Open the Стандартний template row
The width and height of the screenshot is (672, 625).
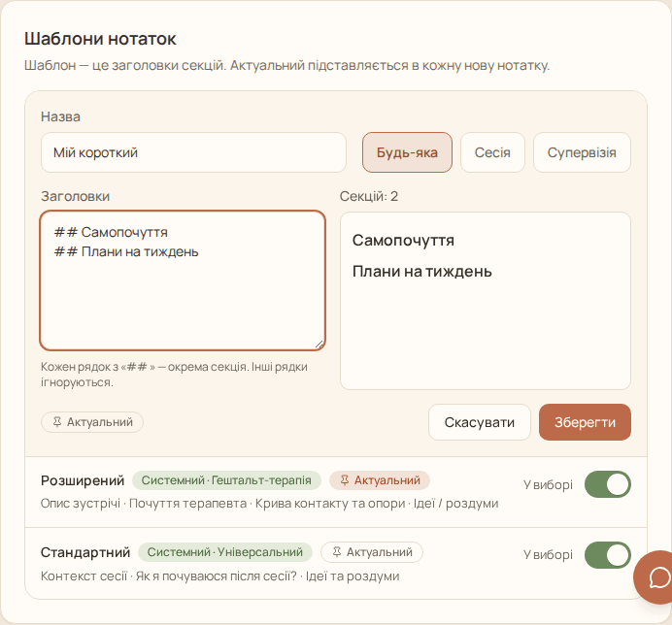coord(336,563)
